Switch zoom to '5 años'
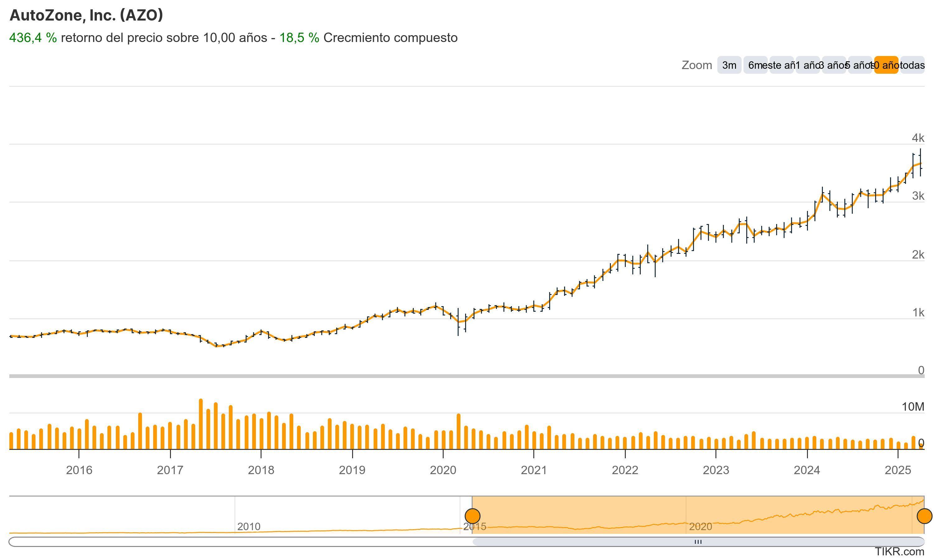The height and width of the screenshot is (560, 934). click(860, 65)
